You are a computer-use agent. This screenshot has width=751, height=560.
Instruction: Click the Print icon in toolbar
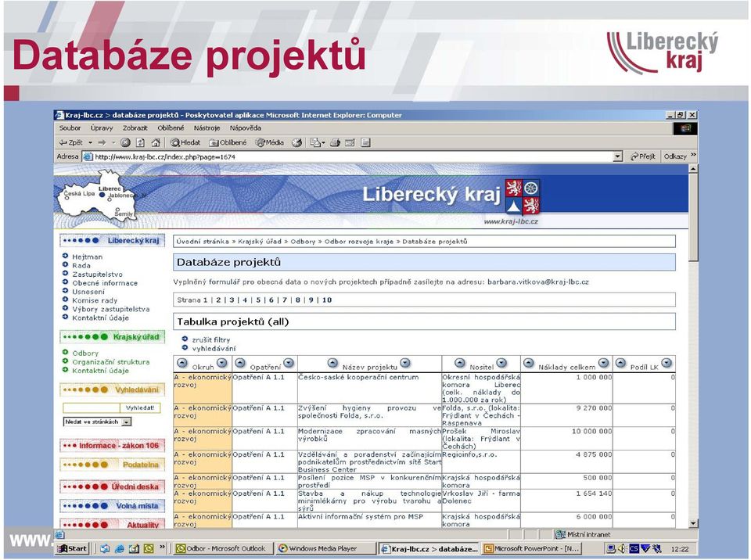pos(336,143)
